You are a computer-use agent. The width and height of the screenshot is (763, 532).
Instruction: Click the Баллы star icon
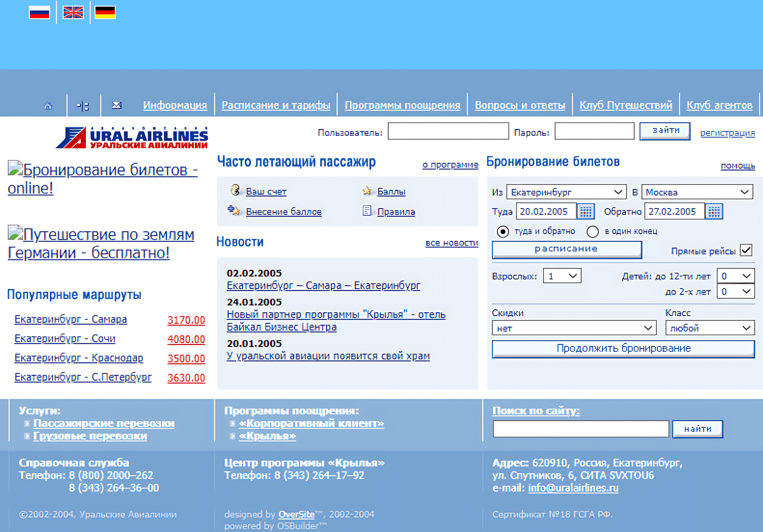pyautogui.click(x=367, y=191)
